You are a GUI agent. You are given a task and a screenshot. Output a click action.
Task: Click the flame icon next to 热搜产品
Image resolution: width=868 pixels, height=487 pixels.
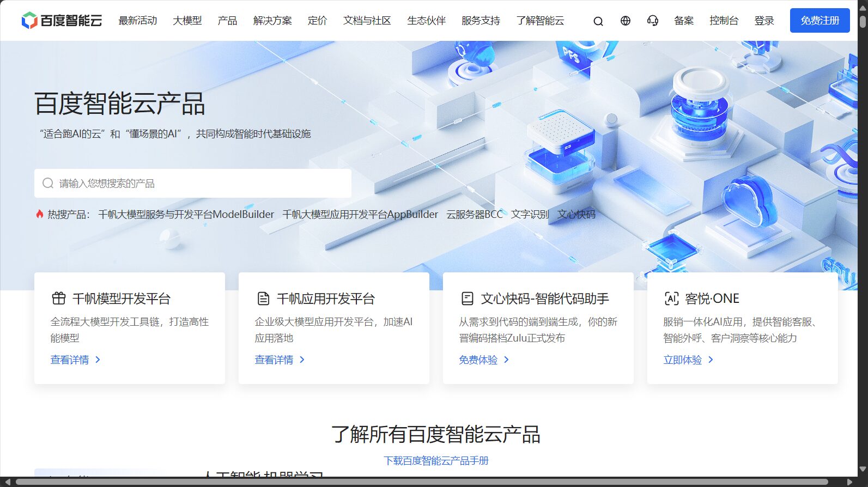point(39,214)
